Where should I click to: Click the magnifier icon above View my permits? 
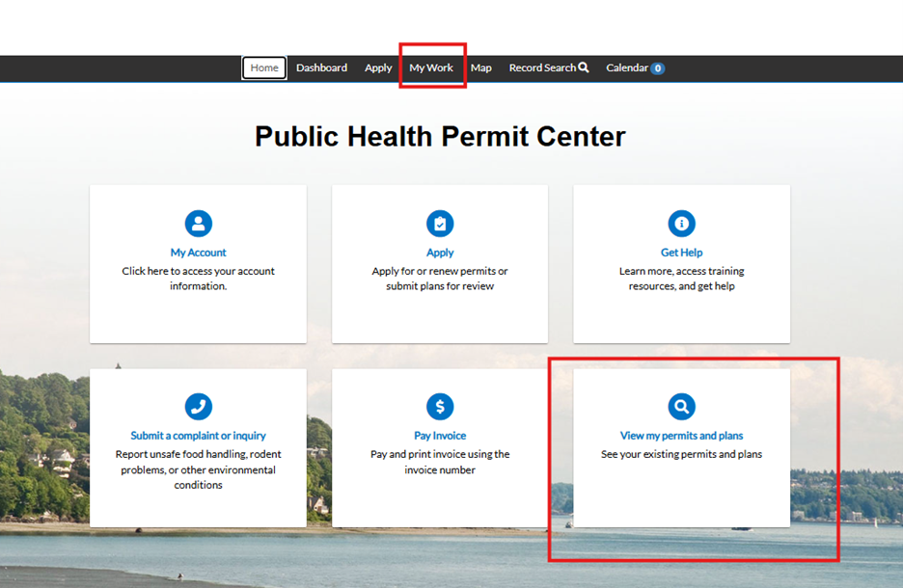tap(682, 407)
